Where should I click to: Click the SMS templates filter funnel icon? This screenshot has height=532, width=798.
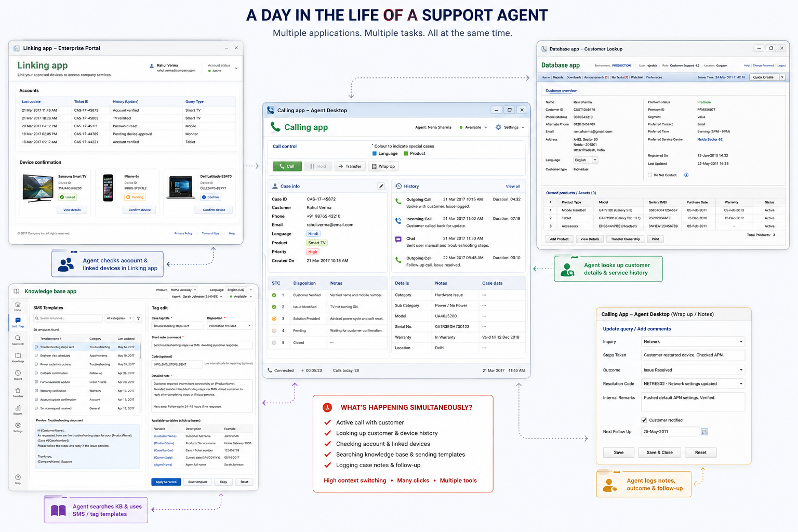(139, 318)
